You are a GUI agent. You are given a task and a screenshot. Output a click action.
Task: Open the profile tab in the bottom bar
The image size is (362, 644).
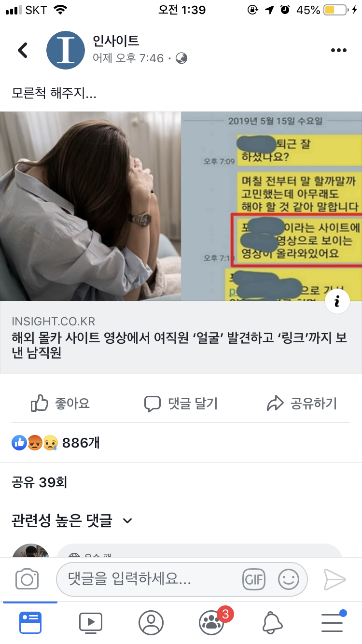(151, 623)
